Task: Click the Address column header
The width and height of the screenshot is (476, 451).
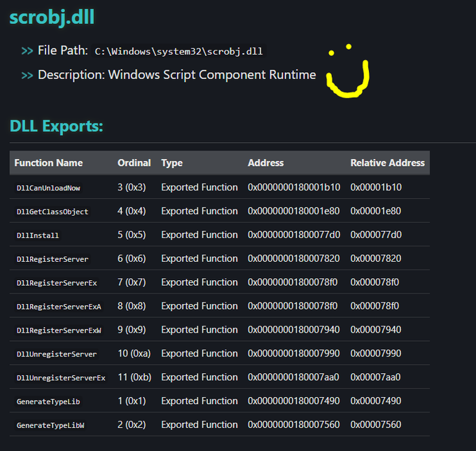Action: pyautogui.click(x=265, y=162)
